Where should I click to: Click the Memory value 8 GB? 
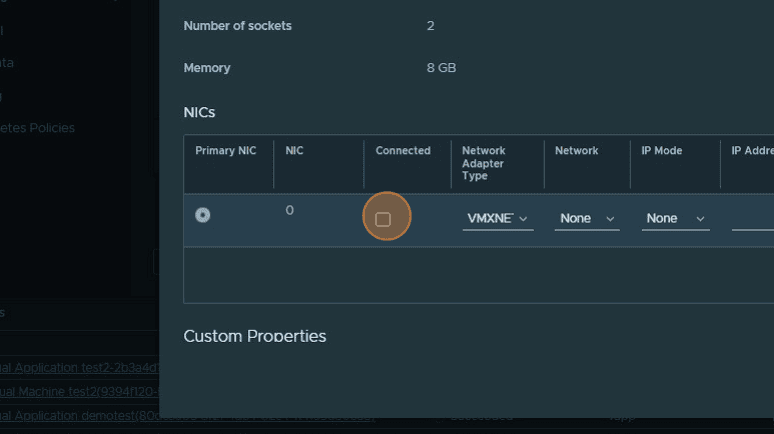tap(441, 68)
